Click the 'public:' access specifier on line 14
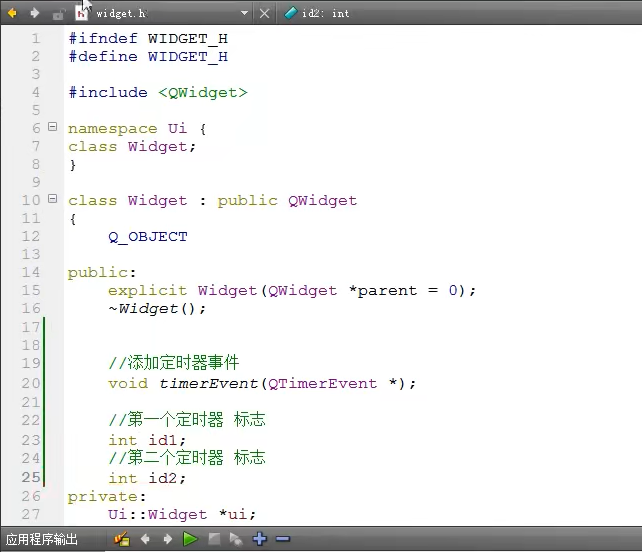The image size is (642, 552). 102,272
